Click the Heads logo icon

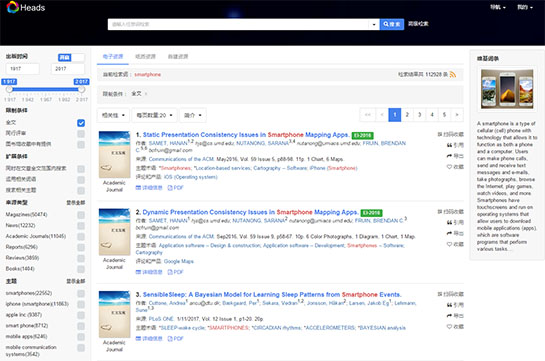(13, 7)
